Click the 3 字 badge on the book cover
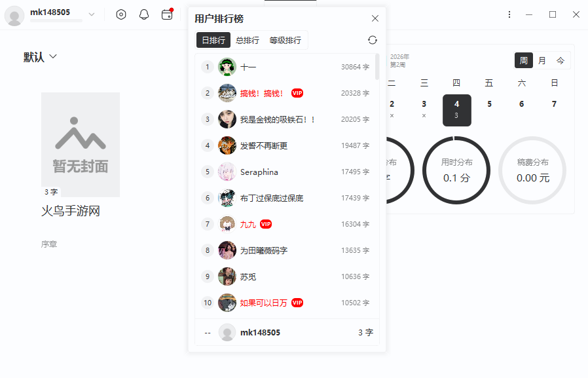588x378 pixels. 51,192
